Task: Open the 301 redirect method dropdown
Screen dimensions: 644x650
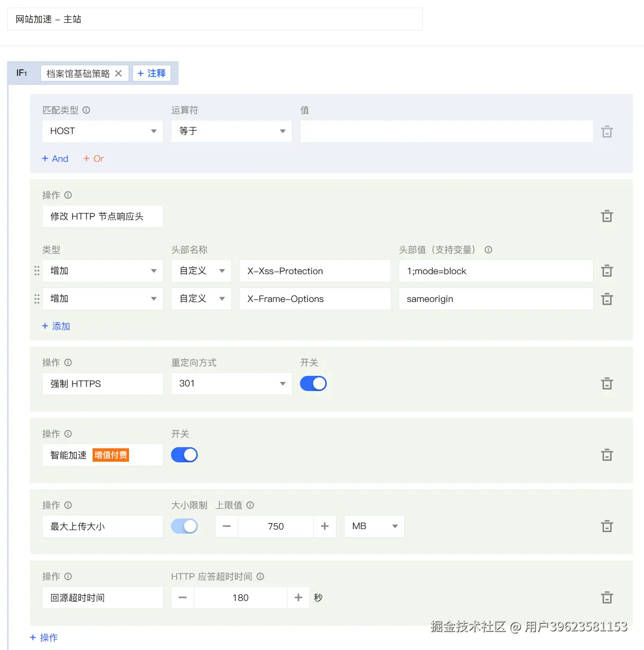Action: pyautogui.click(x=232, y=383)
